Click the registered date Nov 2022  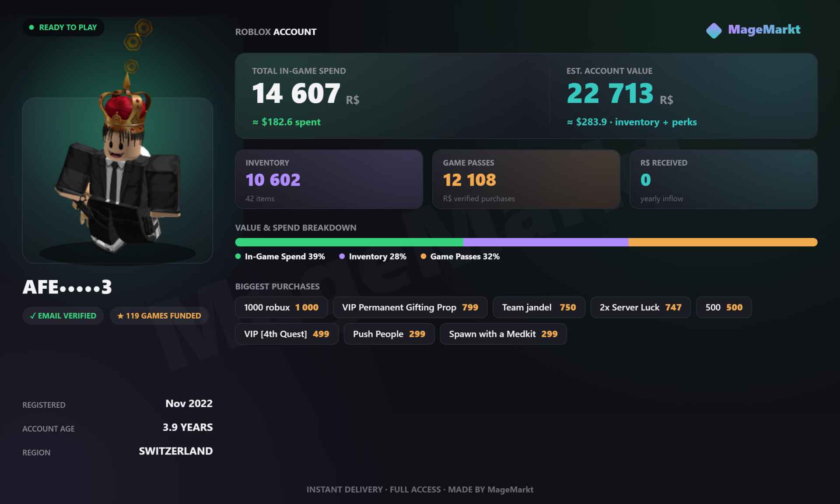pos(189,404)
